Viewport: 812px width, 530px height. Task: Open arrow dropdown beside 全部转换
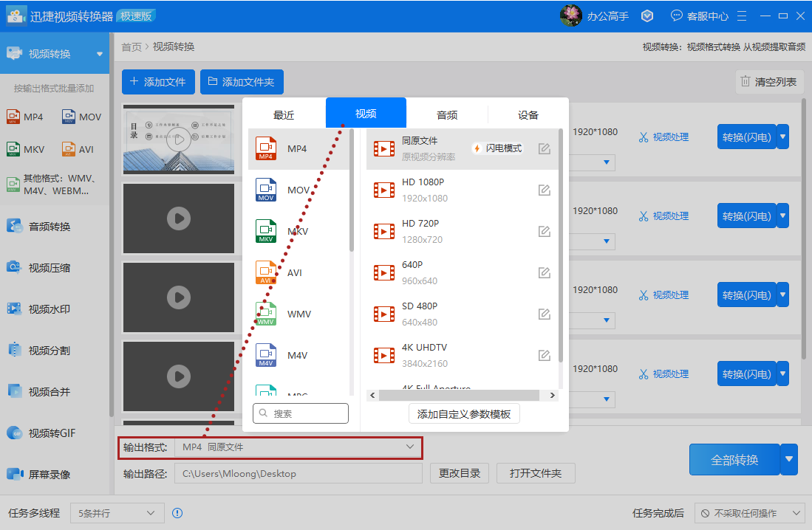[789, 460]
